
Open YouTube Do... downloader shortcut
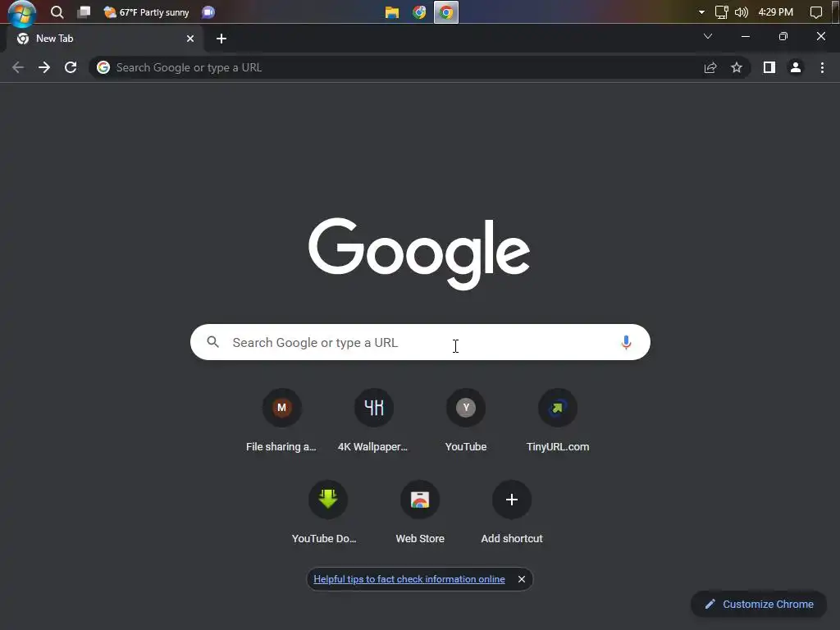tap(327, 513)
